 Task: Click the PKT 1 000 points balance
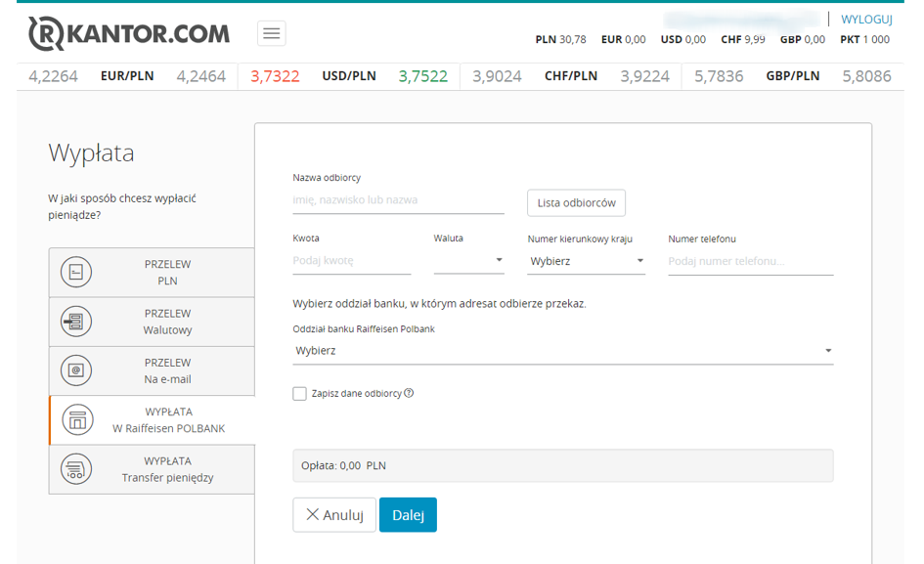[x=864, y=39]
